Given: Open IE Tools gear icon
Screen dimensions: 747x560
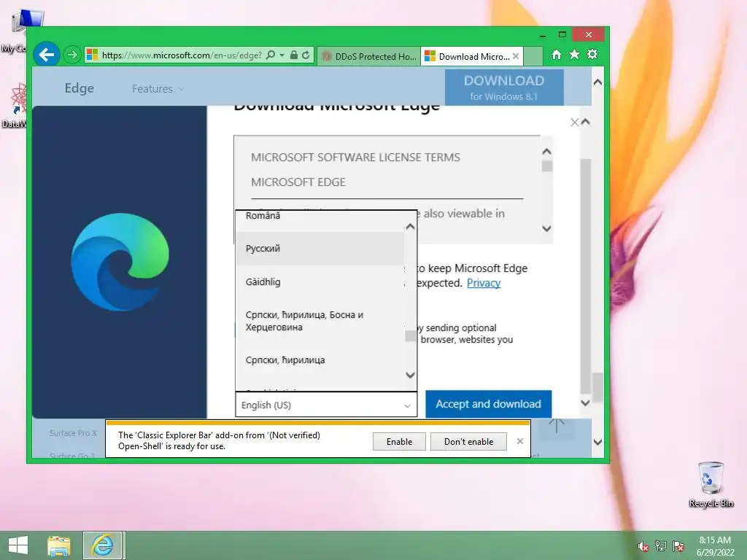Looking at the screenshot, I should (x=592, y=54).
